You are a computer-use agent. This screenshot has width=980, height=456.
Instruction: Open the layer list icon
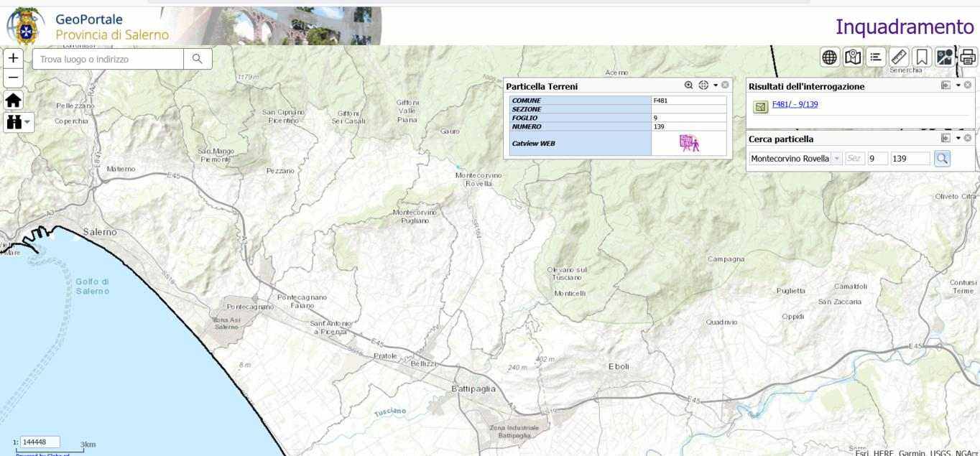[875, 57]
